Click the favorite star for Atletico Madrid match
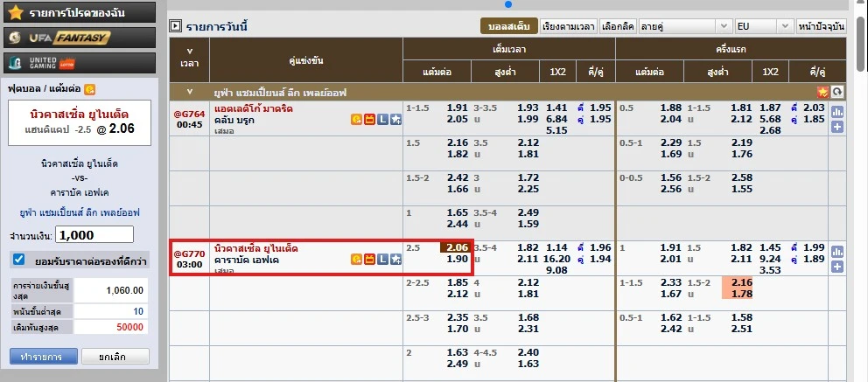Screen dimensions: 868x382 click(x=396, y=119)
